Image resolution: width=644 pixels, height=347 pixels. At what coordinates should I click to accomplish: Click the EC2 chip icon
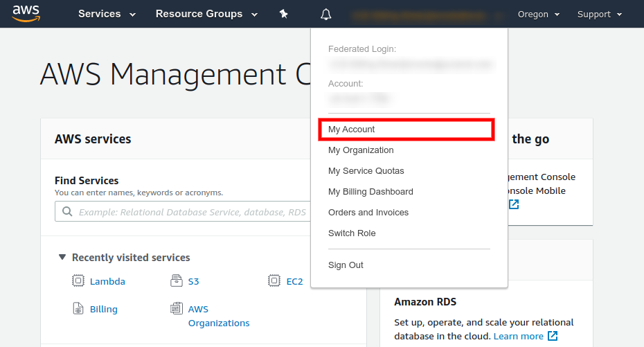coord(274,281)
